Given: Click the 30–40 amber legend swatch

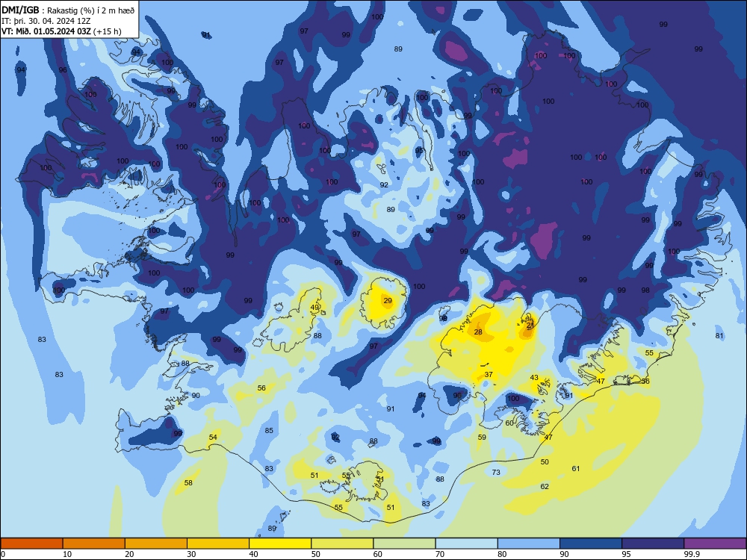Looking at the screenshot, I should coord(218,544).
